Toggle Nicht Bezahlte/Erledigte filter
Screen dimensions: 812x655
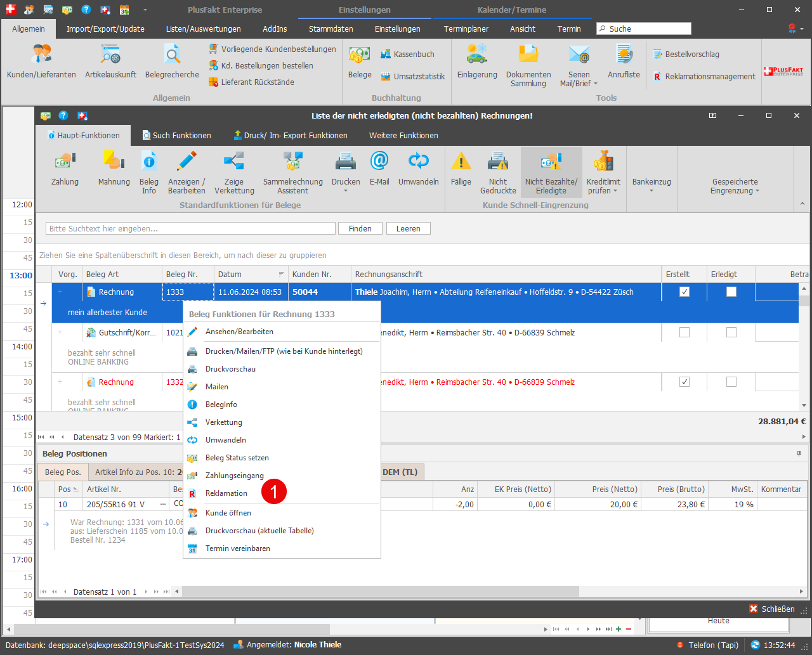(551, 173)
